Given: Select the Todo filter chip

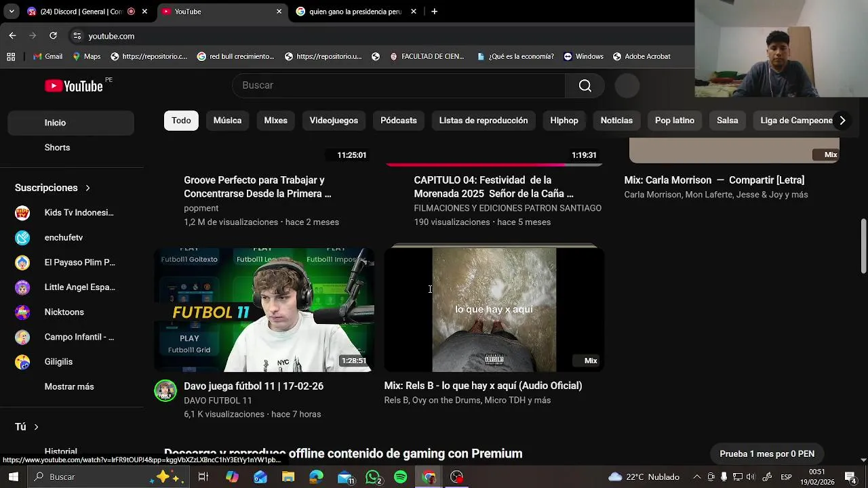Looking at the screenshot, I should (x=181, y=121).
